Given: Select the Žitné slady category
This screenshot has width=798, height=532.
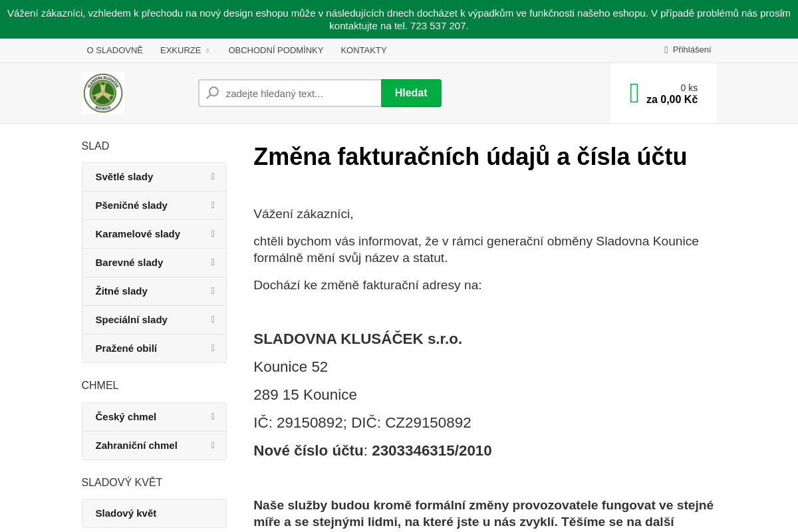Looking at the screenshot, I should [122, 291].
